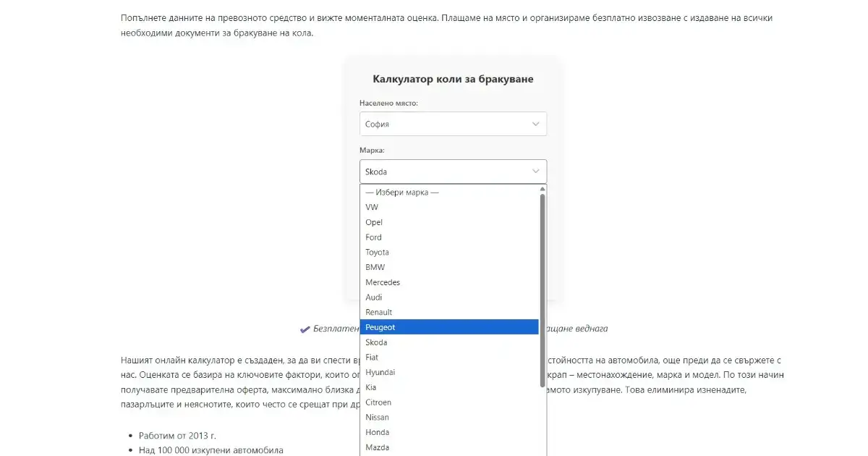Click the chevron arrow of София dropdown
This screenshot has width=868, height=456.
536,124
